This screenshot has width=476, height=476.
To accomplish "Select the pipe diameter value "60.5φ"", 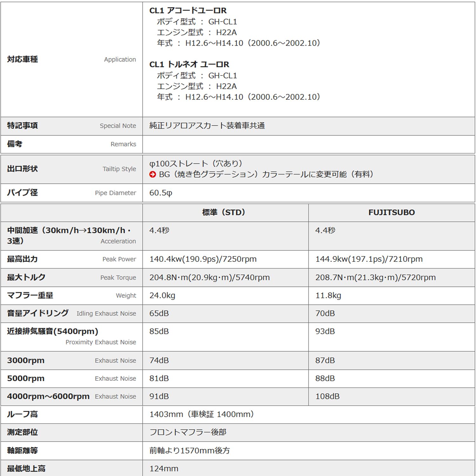I will 161,193.
